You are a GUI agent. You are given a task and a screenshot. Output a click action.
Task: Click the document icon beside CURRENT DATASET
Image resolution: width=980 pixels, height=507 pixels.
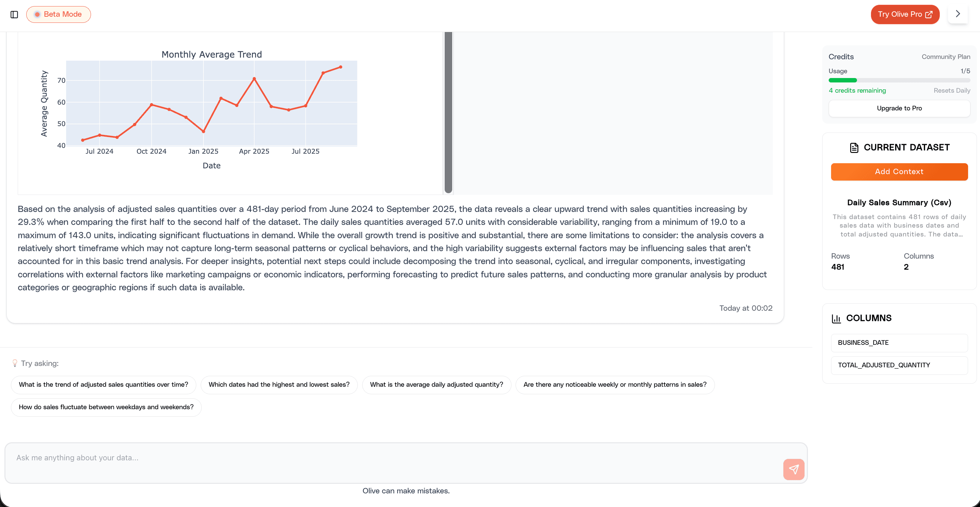point(855,148)
